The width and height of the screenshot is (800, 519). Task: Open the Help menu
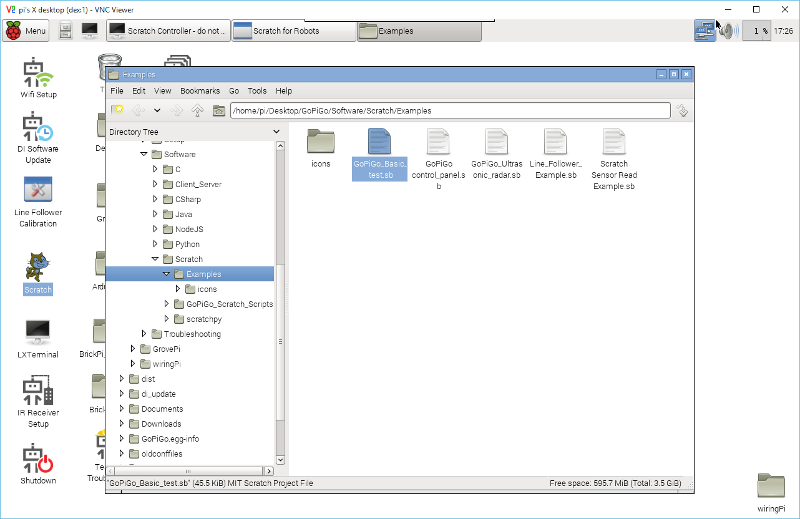[284, 91]
